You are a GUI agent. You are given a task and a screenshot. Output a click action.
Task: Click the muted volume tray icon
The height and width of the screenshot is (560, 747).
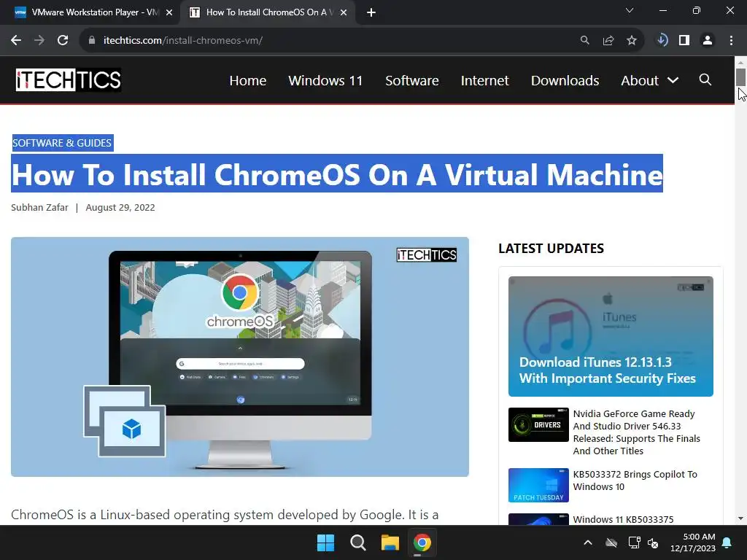point(653,542)
